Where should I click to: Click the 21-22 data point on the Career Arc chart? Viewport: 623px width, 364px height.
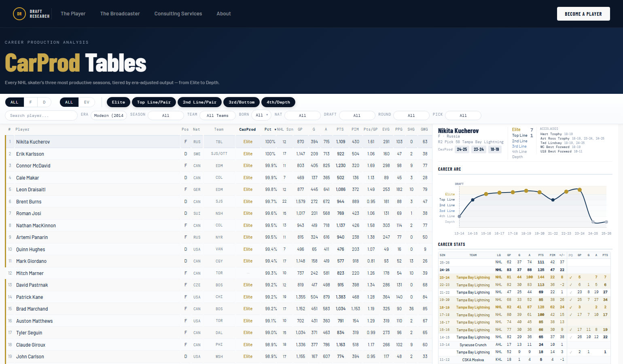pyautogui.click(x=553, y=200)
